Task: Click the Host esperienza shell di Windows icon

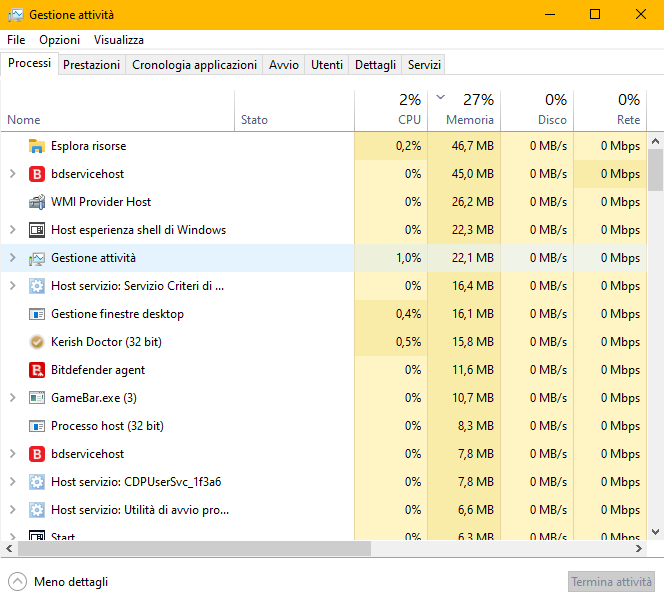Action: point(37,230)
